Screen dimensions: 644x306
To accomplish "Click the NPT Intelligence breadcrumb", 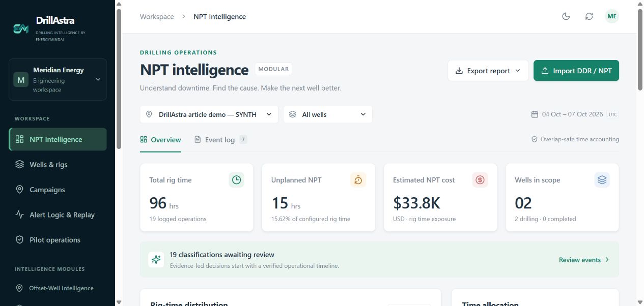I will [219, 17].
